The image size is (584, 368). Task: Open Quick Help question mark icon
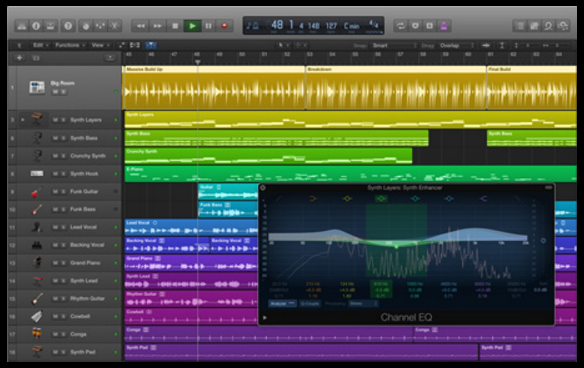pyautogui.click(x=68, y=26)
